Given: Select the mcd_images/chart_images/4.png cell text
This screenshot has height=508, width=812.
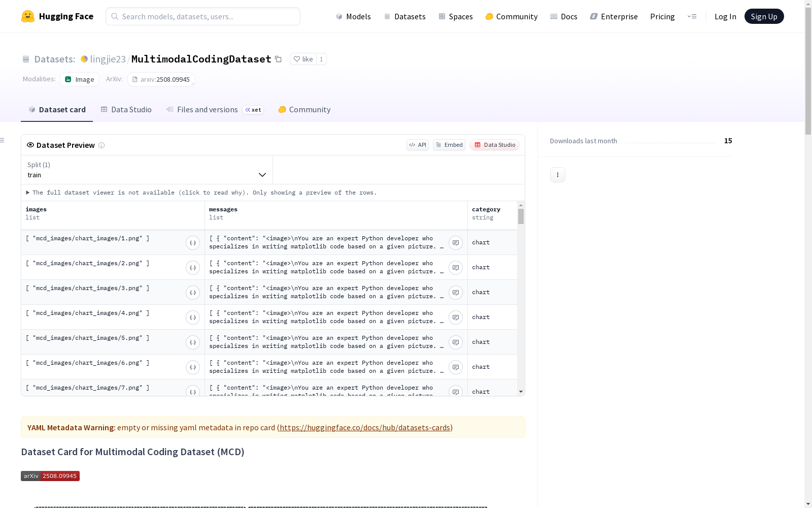Looking at the screenshot, I should 87,313.
